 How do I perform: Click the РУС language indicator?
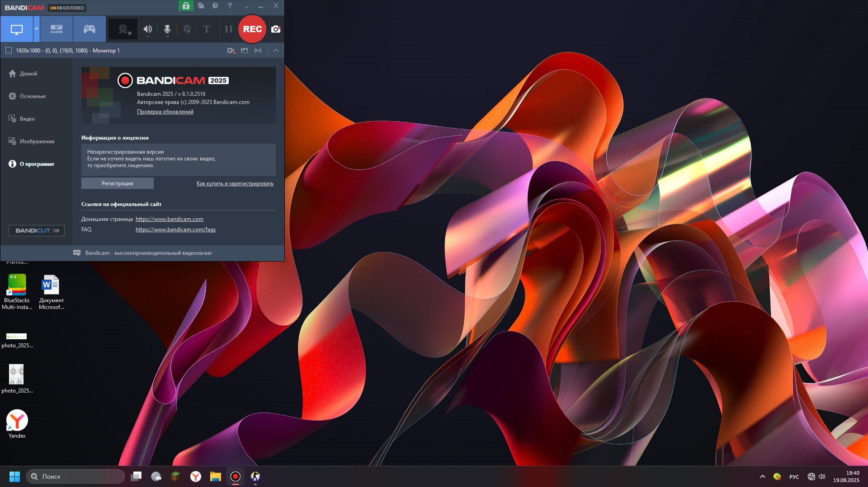point(794,477)
